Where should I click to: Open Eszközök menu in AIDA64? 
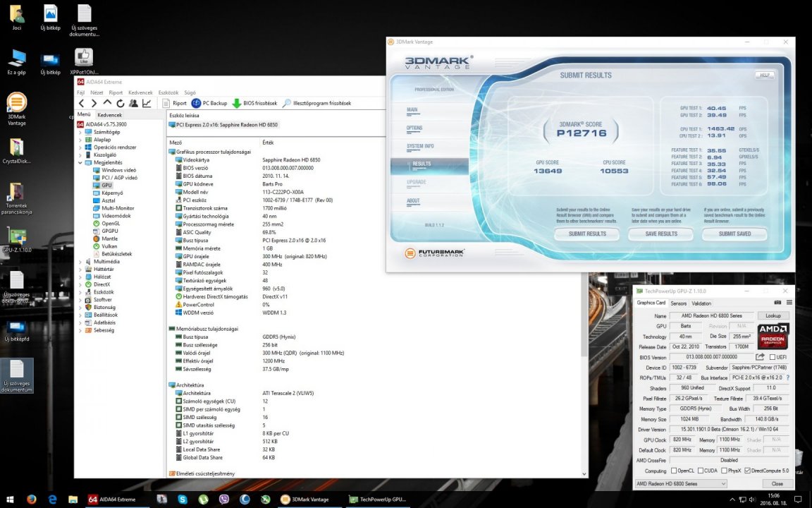[x=168, y=93]
